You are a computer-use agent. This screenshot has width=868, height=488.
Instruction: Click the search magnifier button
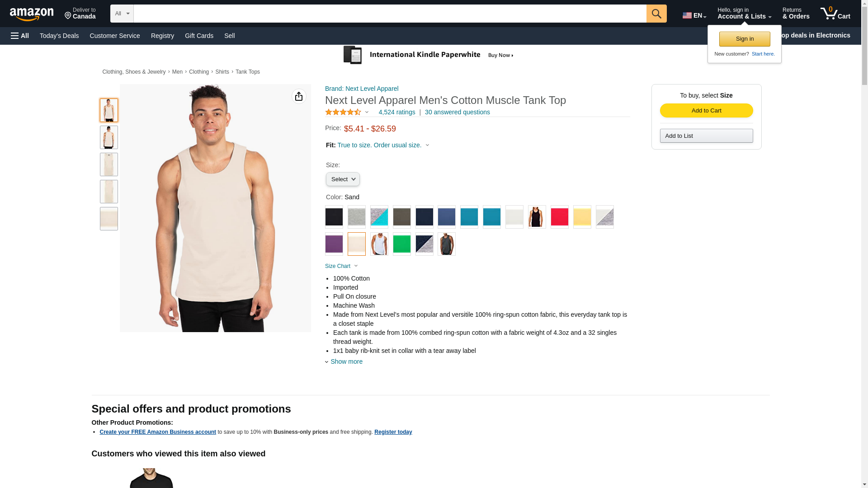point(656,14)
